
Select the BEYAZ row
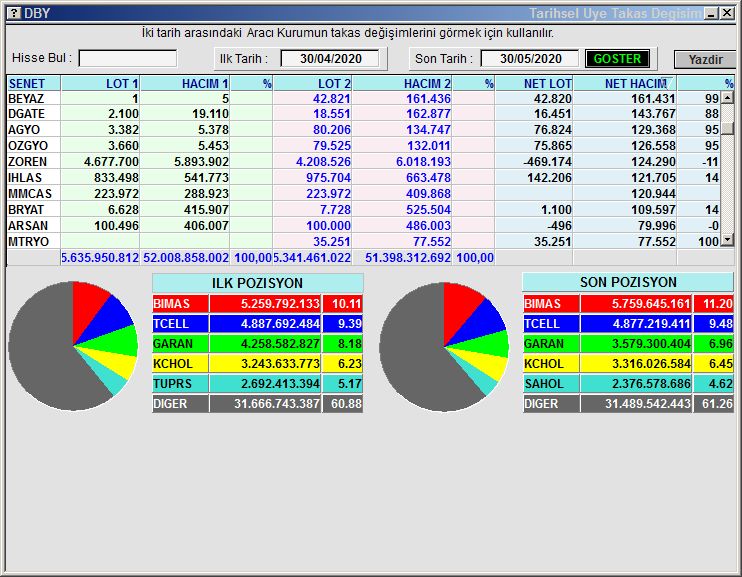click(x=363, y=98)
